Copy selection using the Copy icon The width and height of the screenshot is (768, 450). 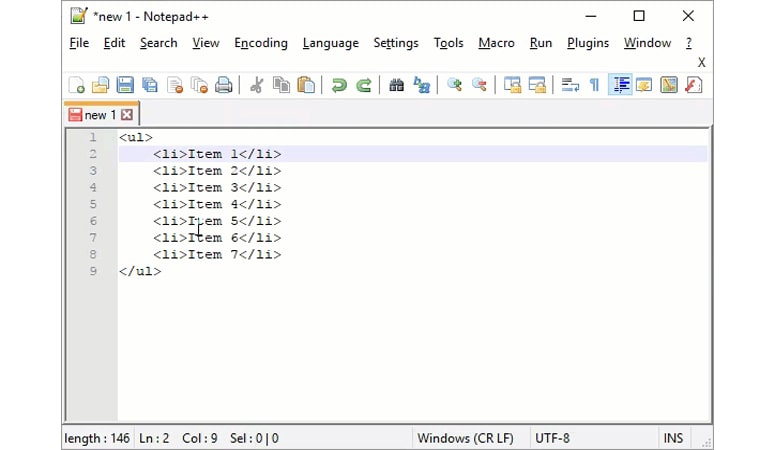click(281, 85)
